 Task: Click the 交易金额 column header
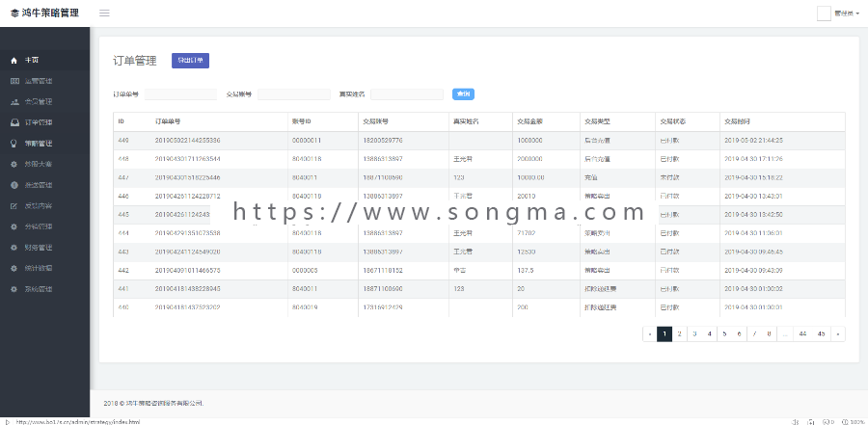[529, 121]
